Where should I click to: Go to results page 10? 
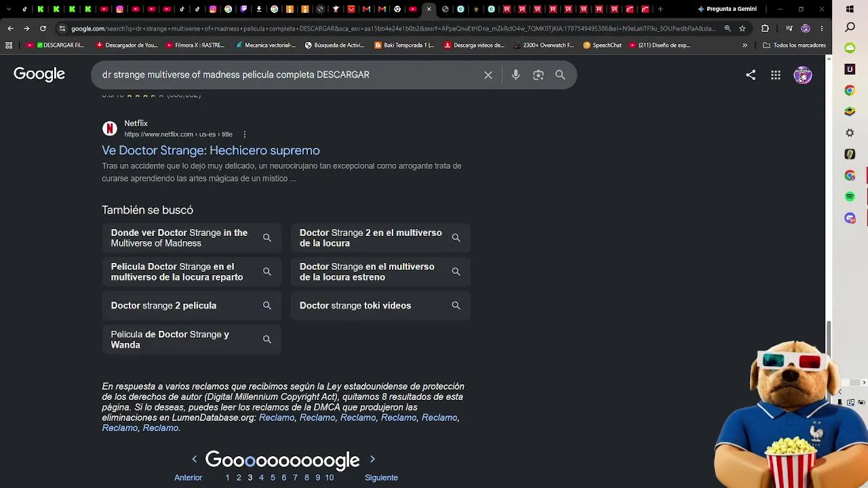coord(329,478)
